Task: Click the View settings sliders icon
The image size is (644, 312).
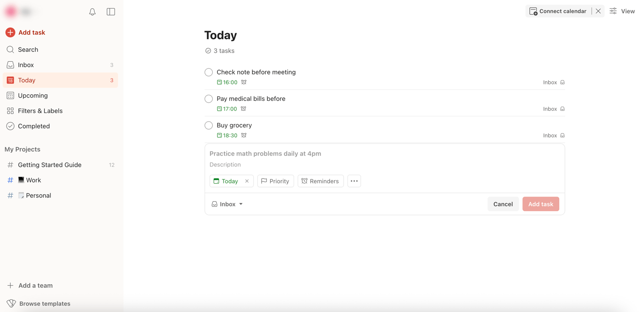Action: (613, 11)
